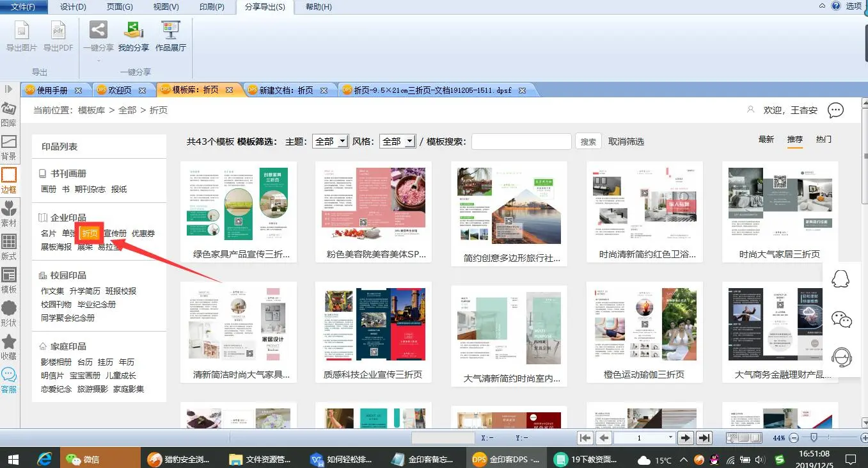Open the 绿色家具产品宣传三折 template thumbnail

pyautogui.click(x=239, y=205)
